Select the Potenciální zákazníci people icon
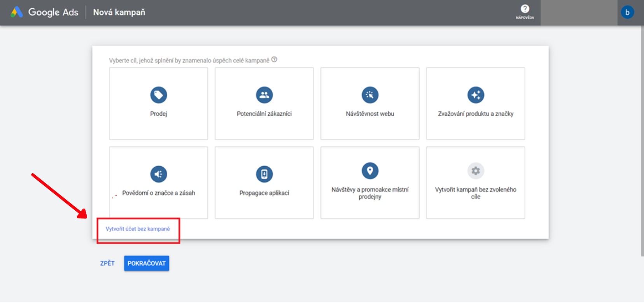The height and width of the screenshot is (303, 644). [264, 95]
